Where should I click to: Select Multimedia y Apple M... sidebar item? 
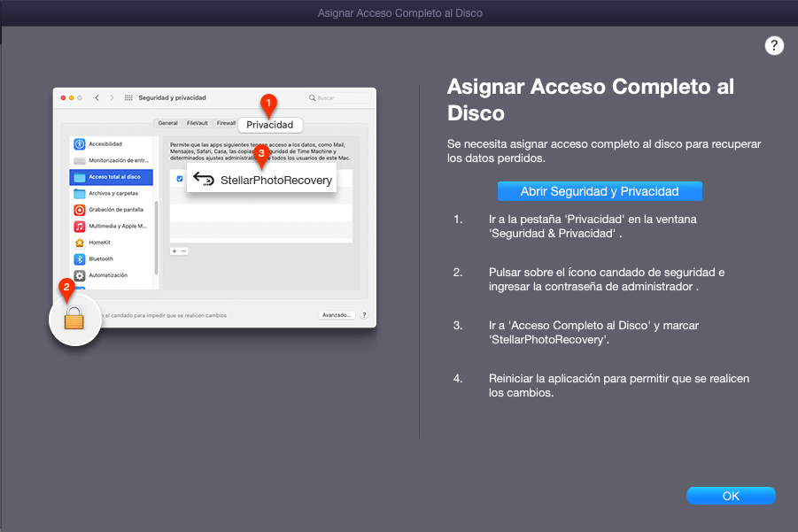point(111,226)
